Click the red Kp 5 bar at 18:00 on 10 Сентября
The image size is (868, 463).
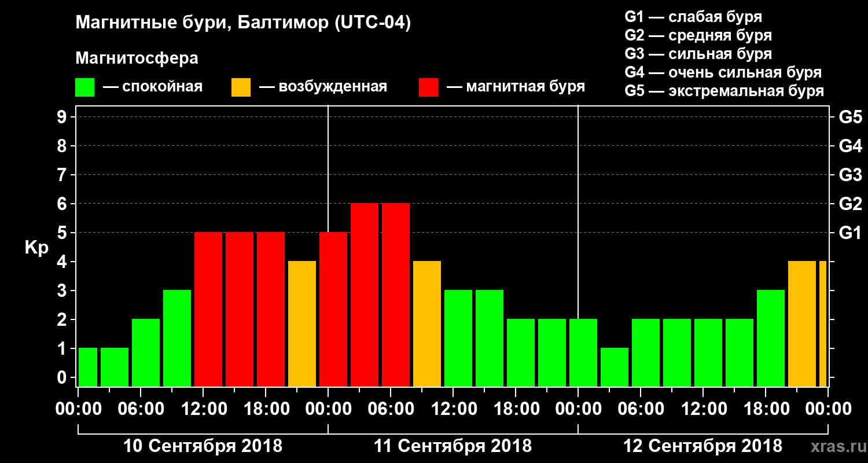[x=271, y=309]
